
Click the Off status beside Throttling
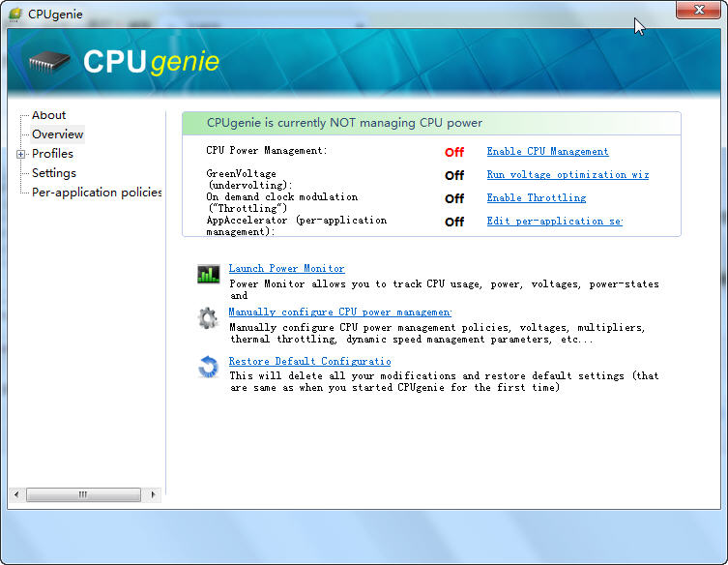[x=454, y=199]
